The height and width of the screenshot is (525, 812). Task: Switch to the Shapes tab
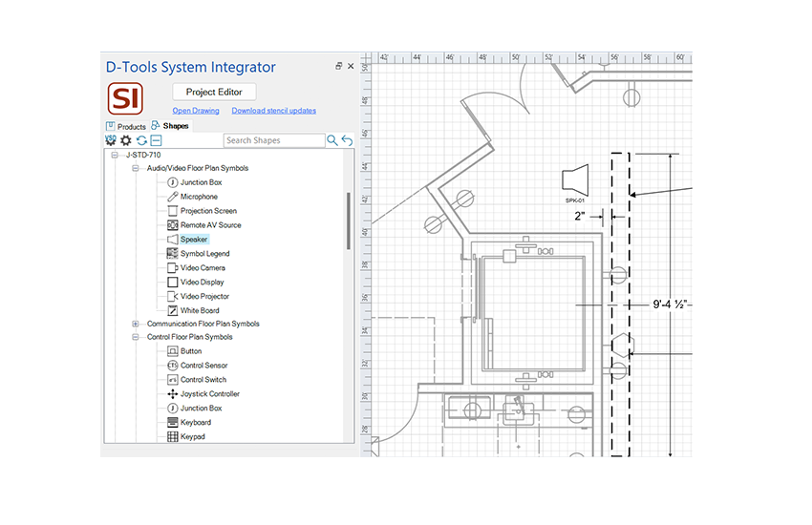pos(170,126)
